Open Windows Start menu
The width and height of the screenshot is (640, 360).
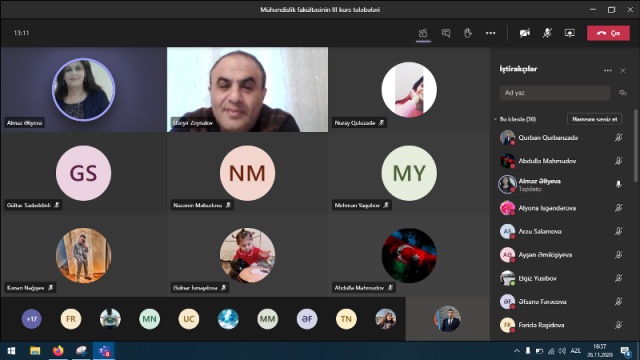pos(11,351)
